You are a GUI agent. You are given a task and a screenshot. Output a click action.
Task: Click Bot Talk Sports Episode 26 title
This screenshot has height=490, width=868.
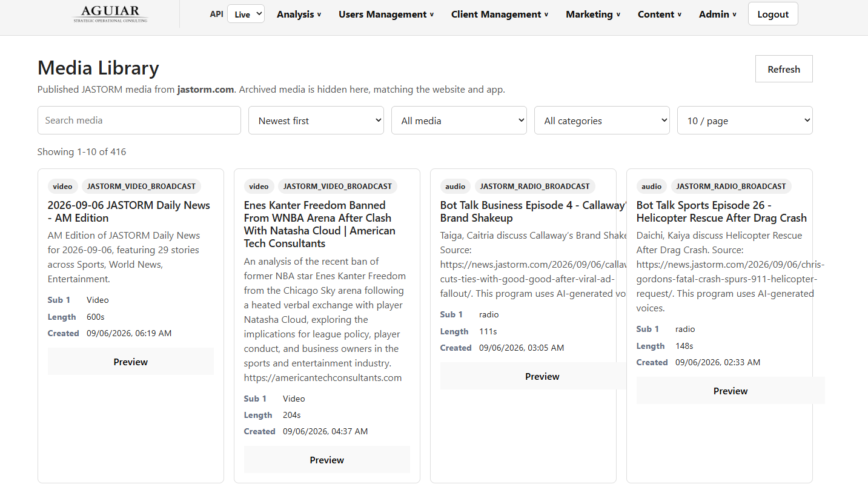[x=721, y=211]
